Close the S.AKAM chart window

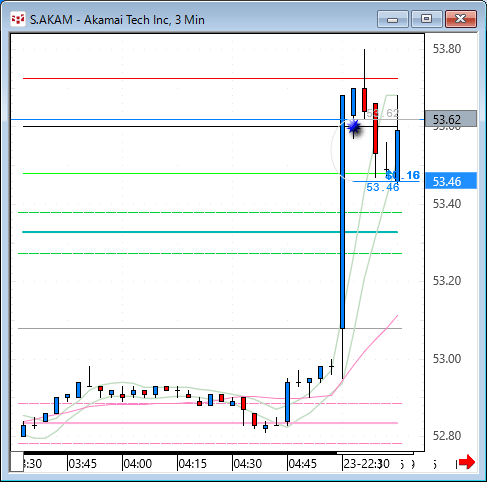461,19
